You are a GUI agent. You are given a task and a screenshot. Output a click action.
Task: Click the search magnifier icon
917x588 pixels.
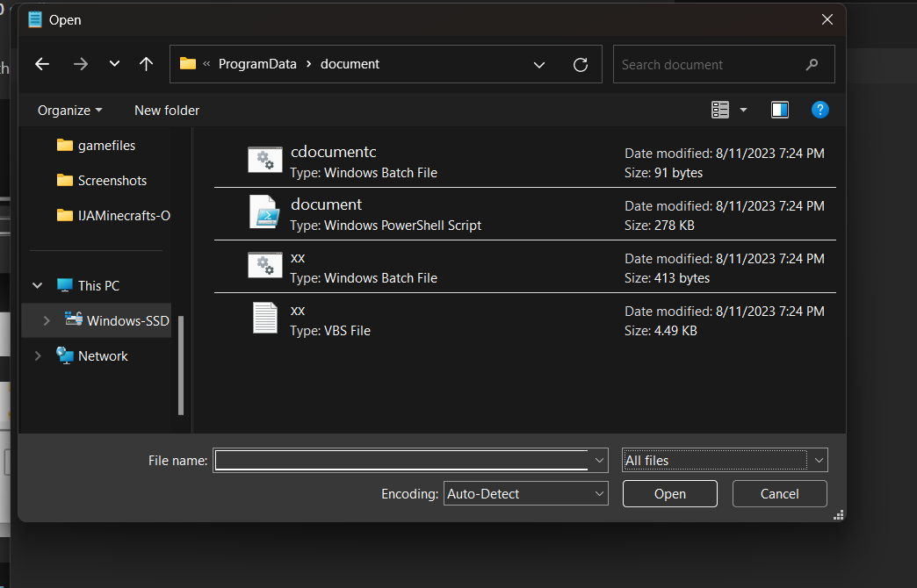[x=812, y=64]
